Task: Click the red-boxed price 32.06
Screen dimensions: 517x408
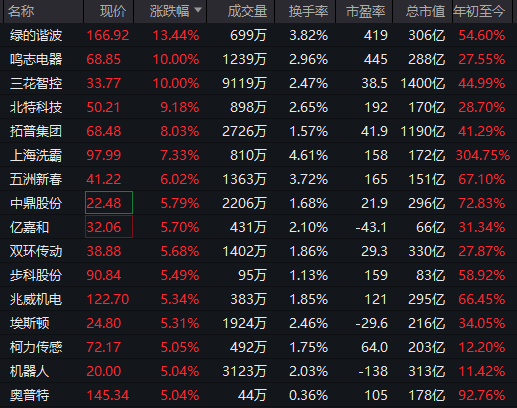Action: [109, 227]
